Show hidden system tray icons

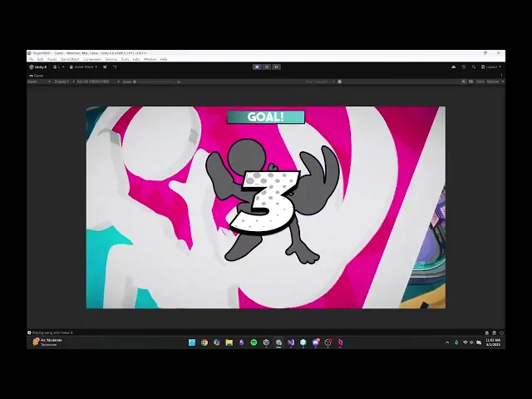point(447,342)
